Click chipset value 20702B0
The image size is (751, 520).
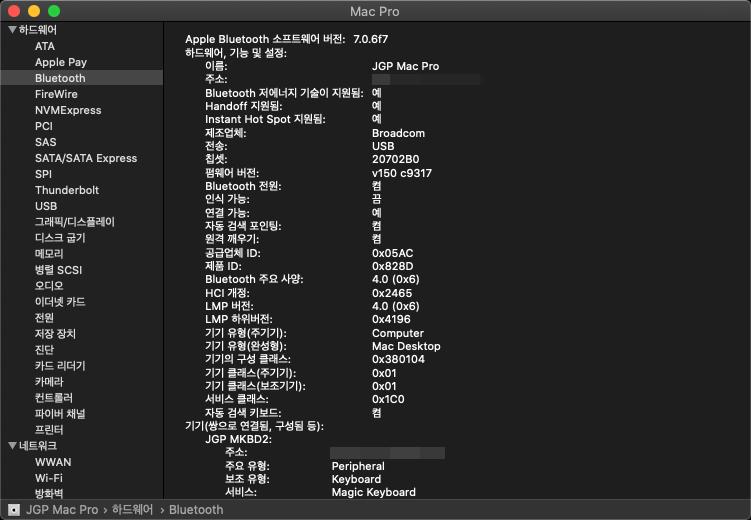396,159
